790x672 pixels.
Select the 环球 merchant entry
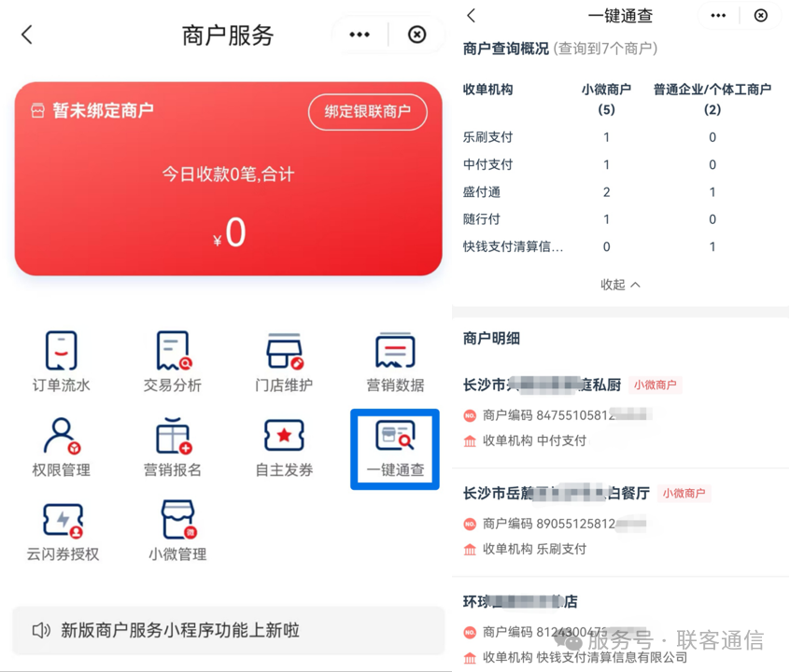[x=520, y=601]
